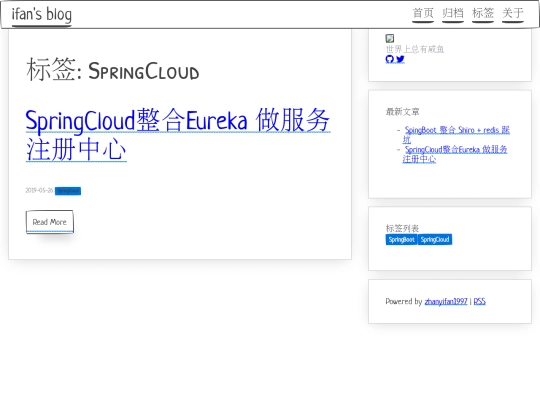Viewport: 540px width, 405px height.
Task: Open the 归档 navigation item
Action: click(x=453, y=13)
